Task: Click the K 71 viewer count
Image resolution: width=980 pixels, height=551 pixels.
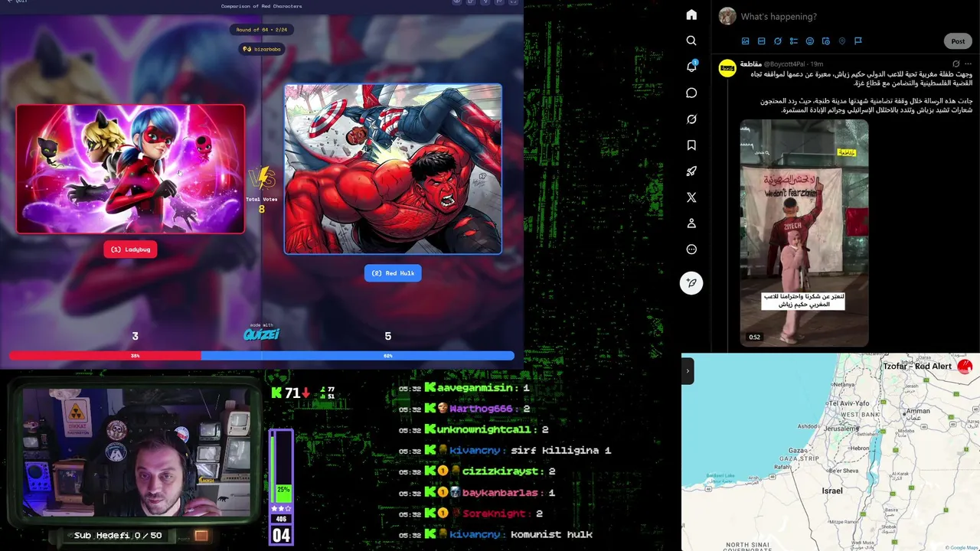Action: coord(290,393)
